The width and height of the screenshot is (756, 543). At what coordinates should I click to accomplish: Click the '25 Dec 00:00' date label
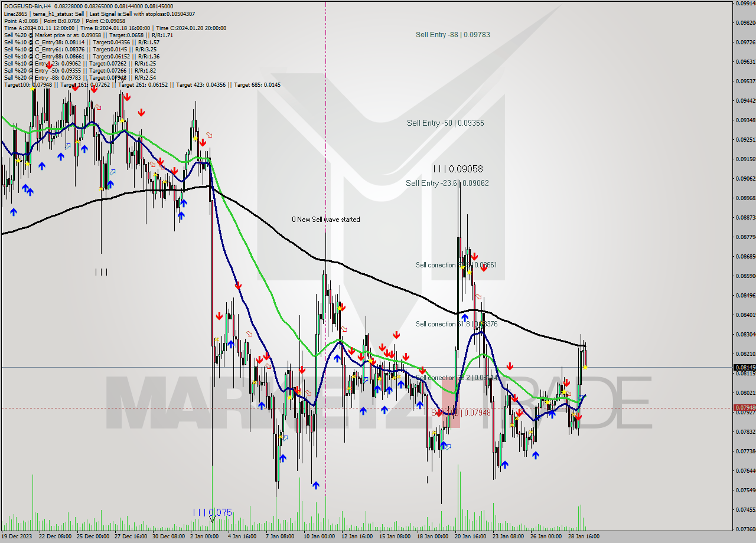click(x=93, y=537)
